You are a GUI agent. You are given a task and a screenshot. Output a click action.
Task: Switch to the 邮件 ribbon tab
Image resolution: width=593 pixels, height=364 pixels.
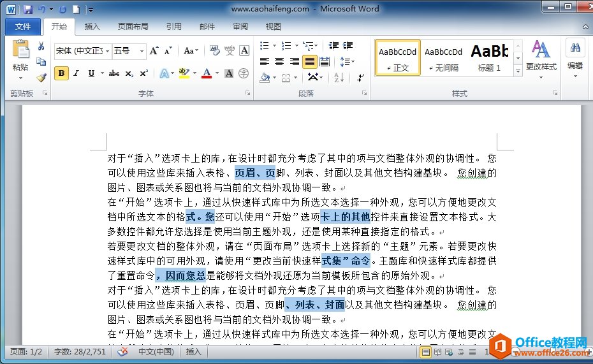pos(207,27)
